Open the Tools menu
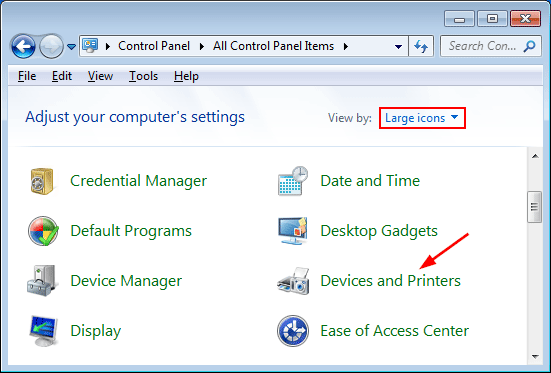The height and width of the screenshot is (373, 551). 143,76
